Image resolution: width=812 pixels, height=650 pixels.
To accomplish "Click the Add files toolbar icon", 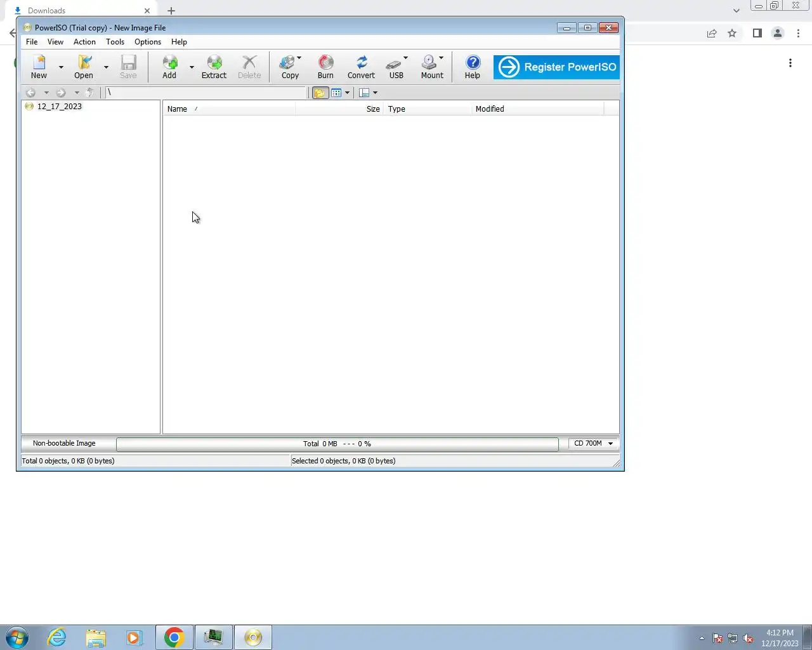I will coord(169,67).
